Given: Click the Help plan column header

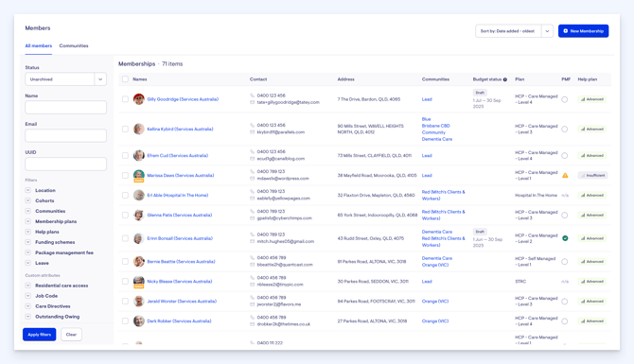Looking at the screenshot, I should pyautogui.click(x=587, y=79).
